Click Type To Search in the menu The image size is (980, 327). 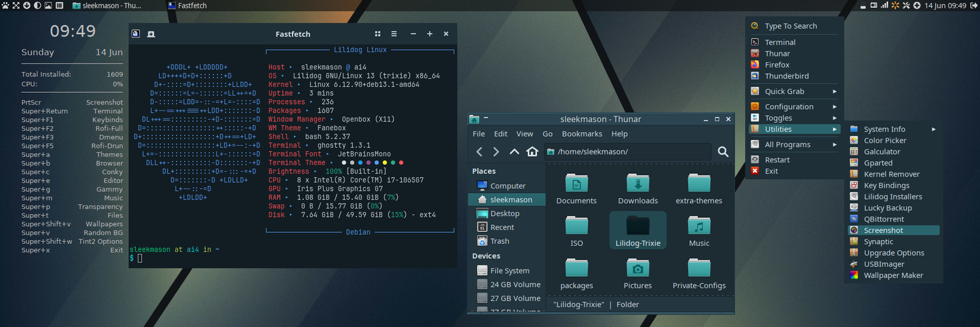tap(794, 26)
